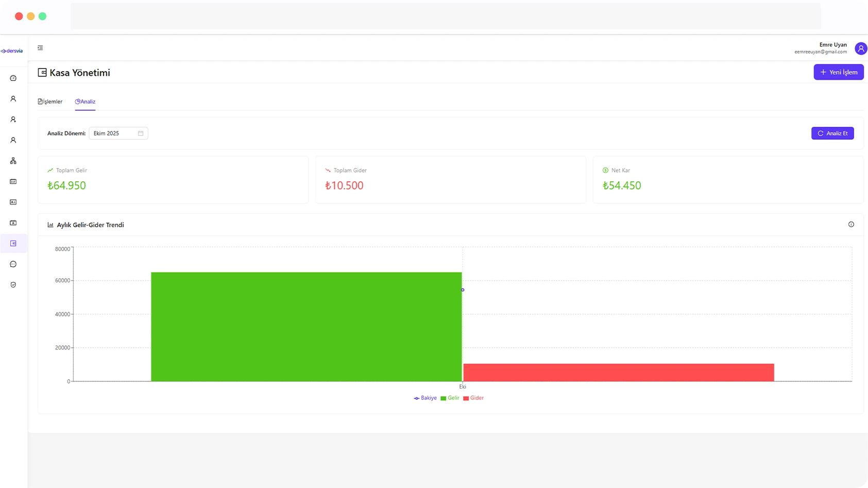Click the calendar check icon in sidebar
The height and width of the screenshot is (488, 868).
[x=13, y=181]
